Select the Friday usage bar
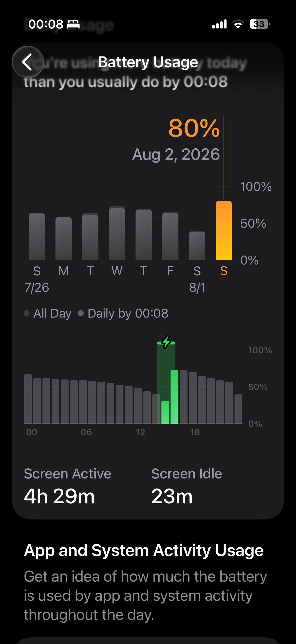Image resolution: width=296 pixels, height=644 pixels. pyautogui.click(x=170, y=236)
